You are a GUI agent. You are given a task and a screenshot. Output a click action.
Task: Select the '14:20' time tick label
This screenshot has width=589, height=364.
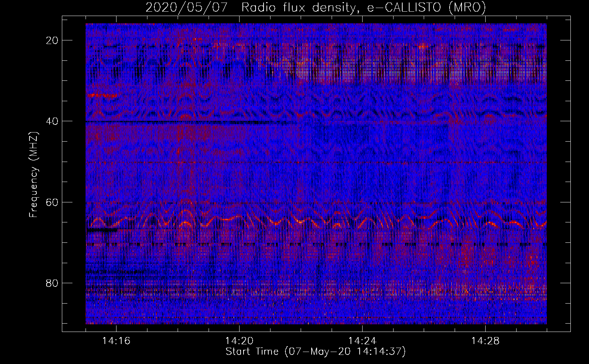pos(240,341)
